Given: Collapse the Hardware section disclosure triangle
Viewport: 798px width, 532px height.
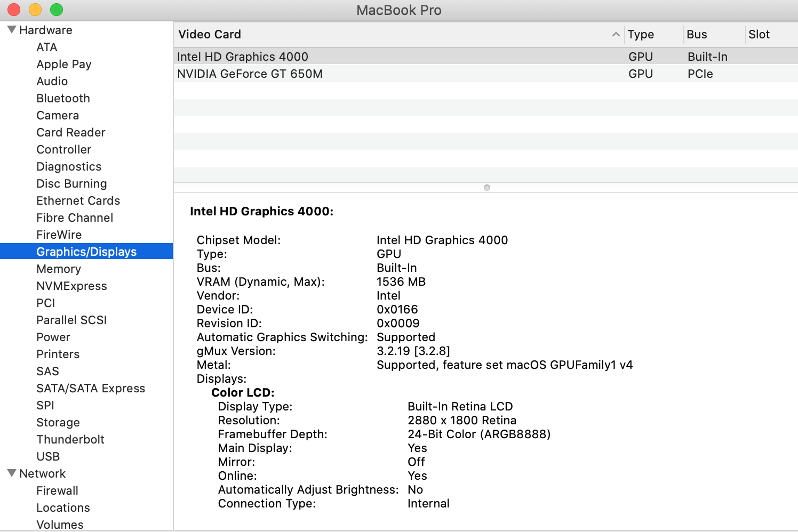Looking at the screenshot, I should 12,29.
